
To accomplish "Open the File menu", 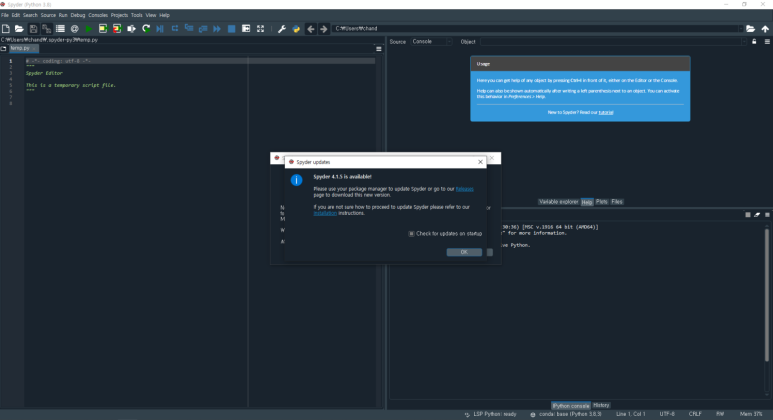I will (5, 15).
